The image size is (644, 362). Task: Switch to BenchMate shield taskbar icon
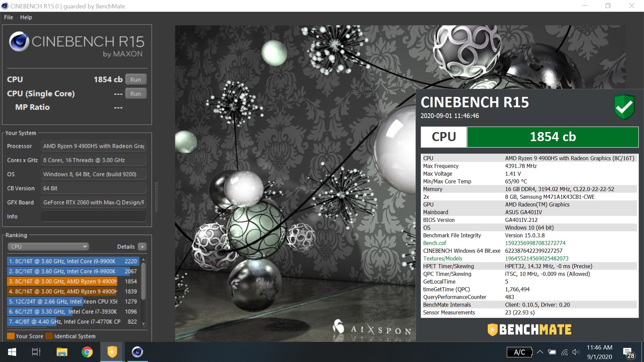[112, 352]
